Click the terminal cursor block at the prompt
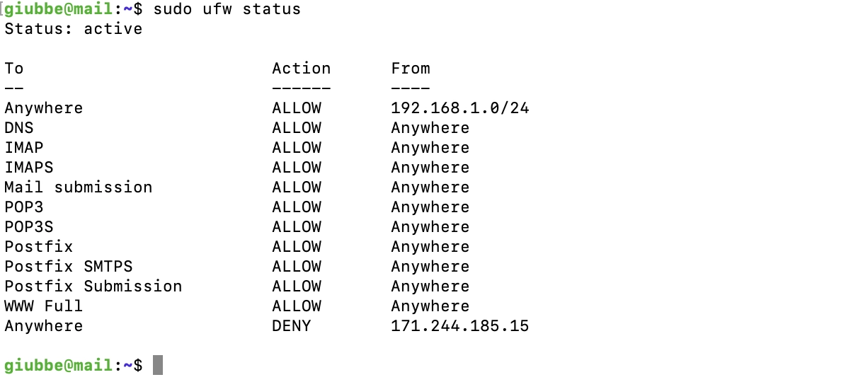The height and width of the screenshot is (382, 868). (x=158, y=366)
